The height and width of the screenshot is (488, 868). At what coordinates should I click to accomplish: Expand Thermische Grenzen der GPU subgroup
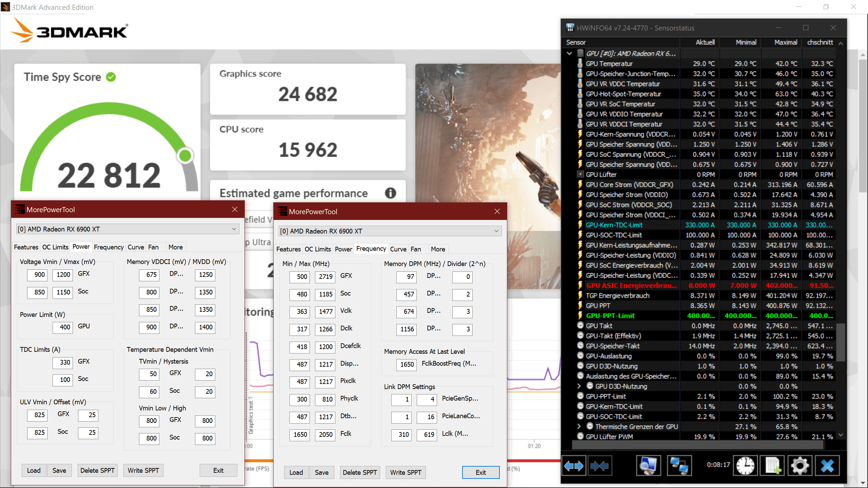pos(579,426)
